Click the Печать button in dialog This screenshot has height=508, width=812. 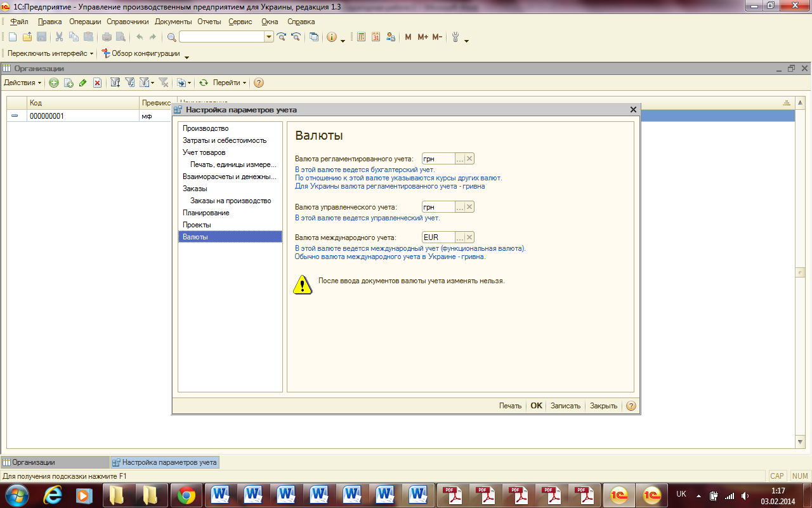pyautogui.click(x=510, y=406)
